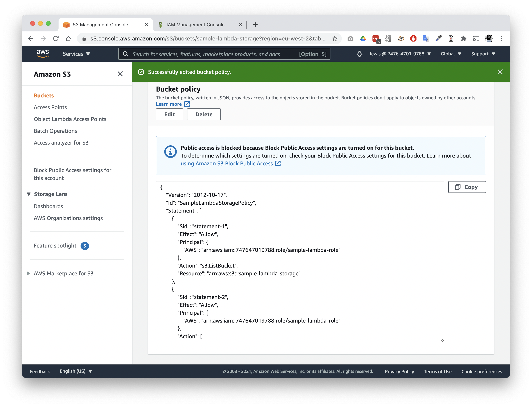Open the cast media icon
This screenshot has width=532, height=407.
click(476, 38)
